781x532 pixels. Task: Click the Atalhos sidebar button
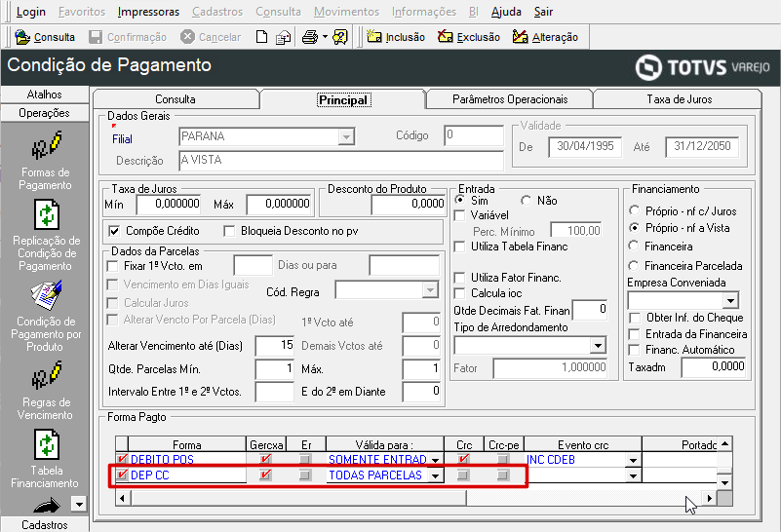click(44, 95)
